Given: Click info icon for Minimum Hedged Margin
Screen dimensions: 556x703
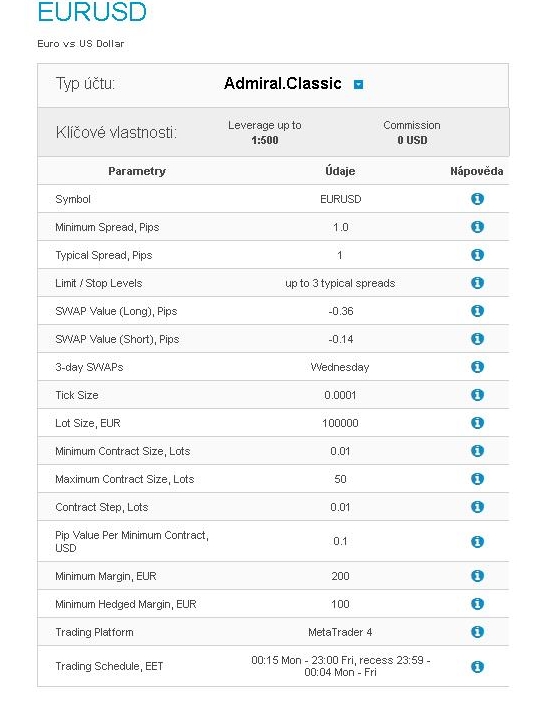Looking at the screenshot, I should (x=477, y=604).
